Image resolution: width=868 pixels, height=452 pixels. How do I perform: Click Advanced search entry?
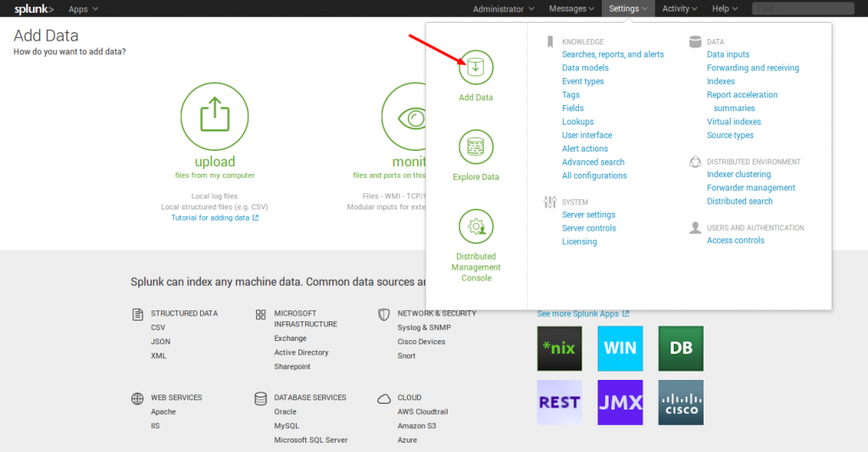pyautogui.click(x=593, y=162)
